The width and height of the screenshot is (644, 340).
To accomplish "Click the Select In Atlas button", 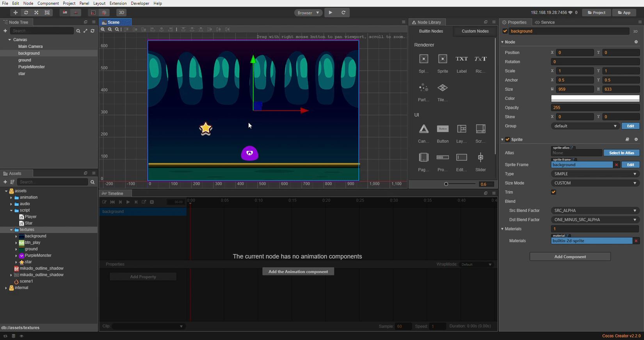I will (621, 153).
